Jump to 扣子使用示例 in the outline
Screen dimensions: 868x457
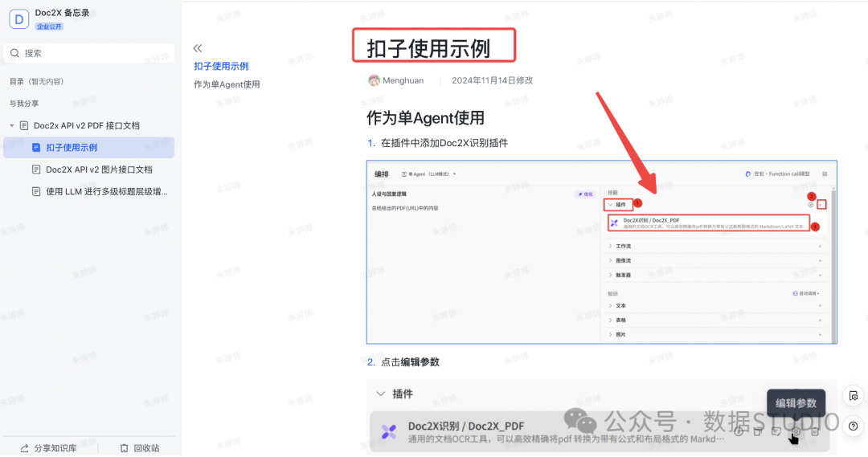tap(221, 67)
